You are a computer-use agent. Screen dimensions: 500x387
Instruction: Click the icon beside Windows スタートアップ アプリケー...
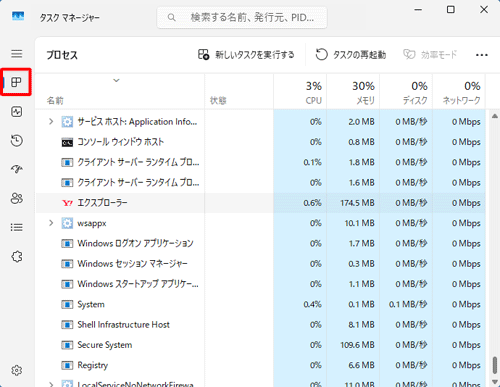point(67,284)
